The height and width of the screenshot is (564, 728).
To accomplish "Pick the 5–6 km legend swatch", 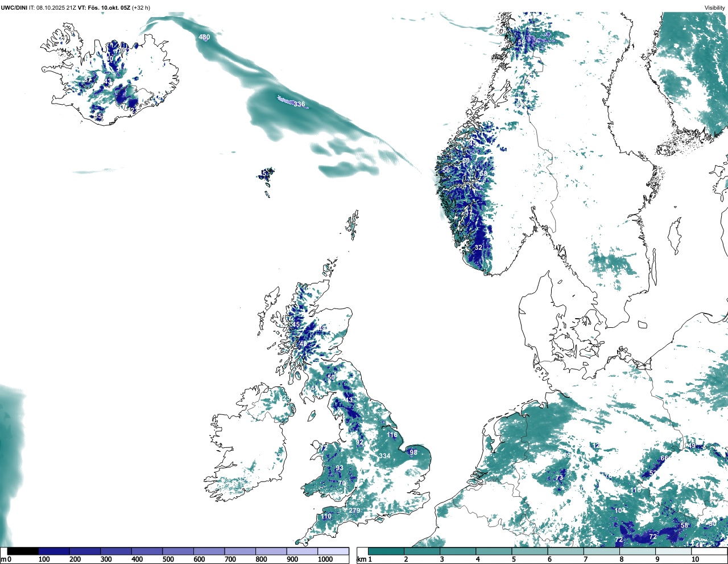I will (530, 551).
